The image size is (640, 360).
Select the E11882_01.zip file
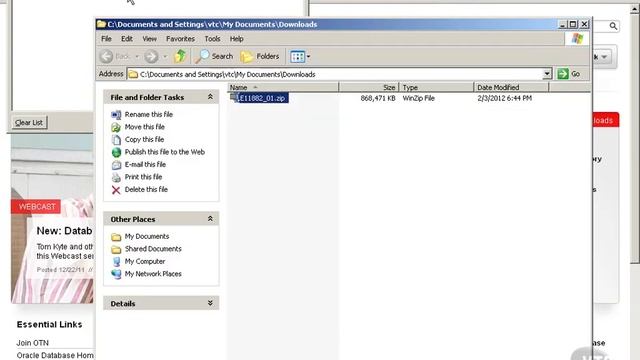262,98
